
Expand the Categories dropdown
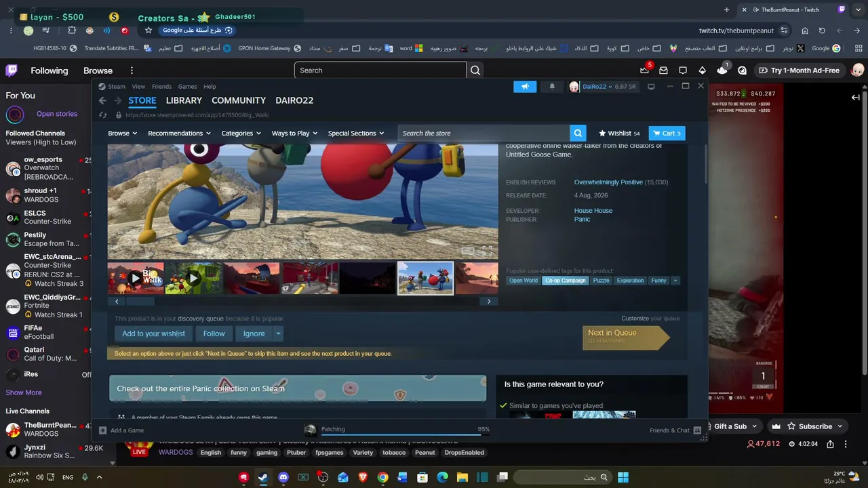[241, 134]
